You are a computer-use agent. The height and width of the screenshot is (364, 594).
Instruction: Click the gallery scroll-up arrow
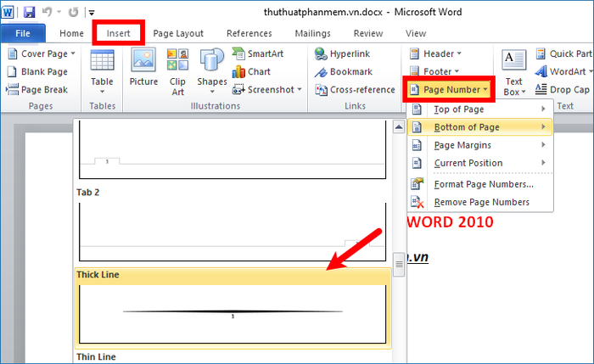[399, 127]
